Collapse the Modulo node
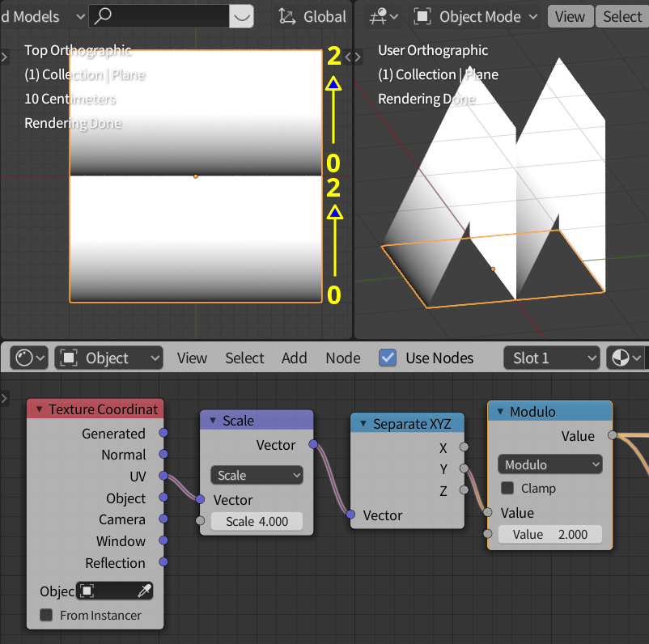This screenshot has width=649, height=644. coord(500,411)
